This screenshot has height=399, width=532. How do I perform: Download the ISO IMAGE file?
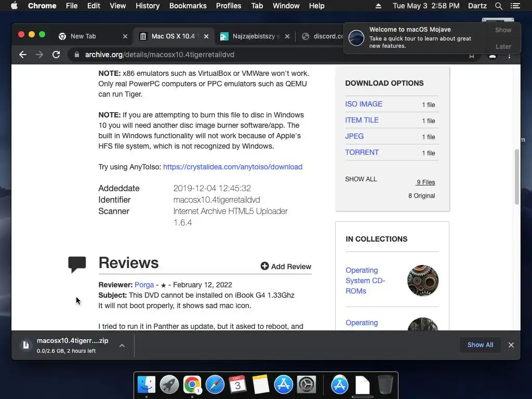[363, 104]
